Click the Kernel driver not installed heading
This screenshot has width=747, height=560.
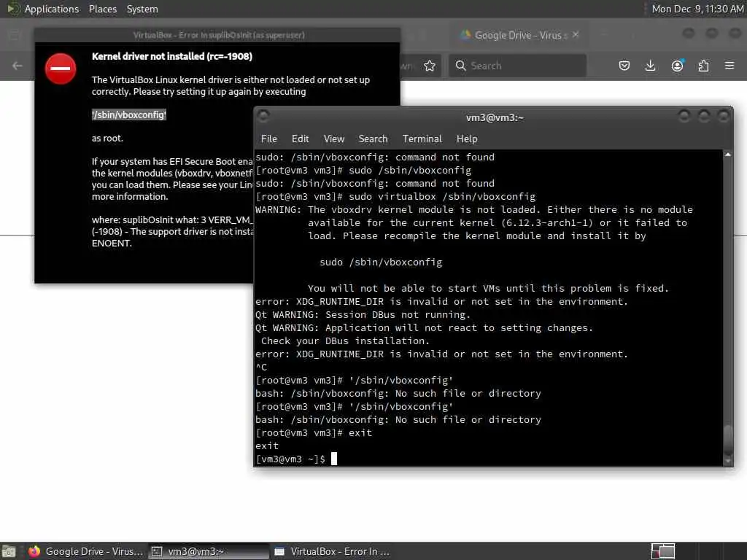coord(172,56)
